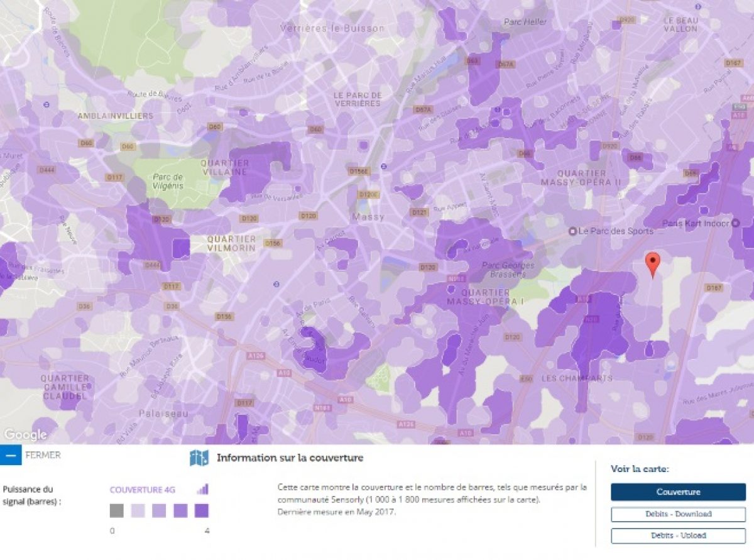The width and height of the screenshot is (754, 560).
Task: Click the LE PARC DE VERRIÈRES label
Action: [357, 99]
